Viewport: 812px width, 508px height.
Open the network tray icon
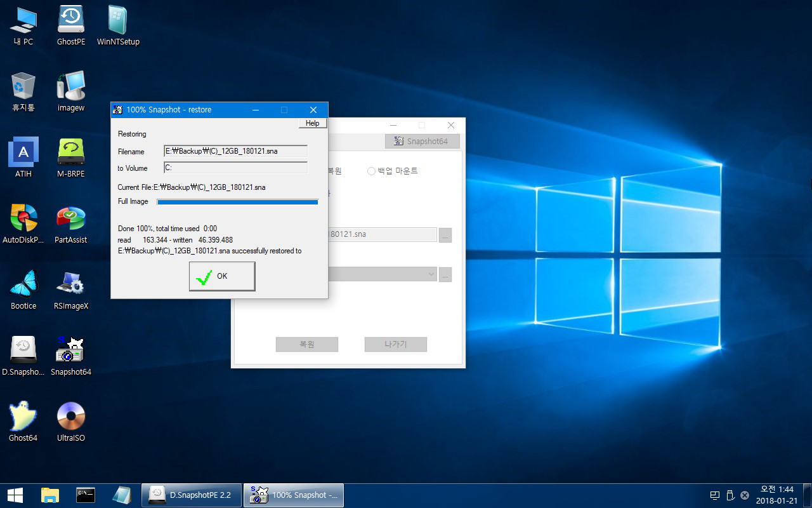pos(715,495)
